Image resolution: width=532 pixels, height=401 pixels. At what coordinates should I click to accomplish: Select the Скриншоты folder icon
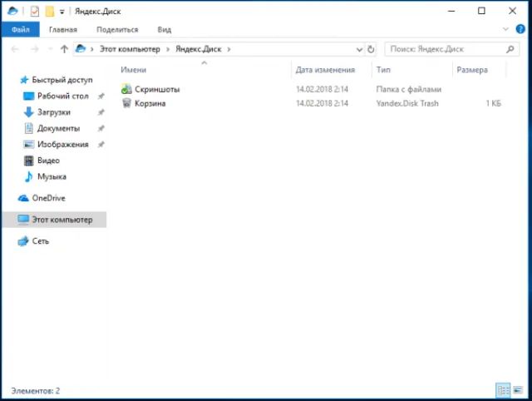pos(126,89)
